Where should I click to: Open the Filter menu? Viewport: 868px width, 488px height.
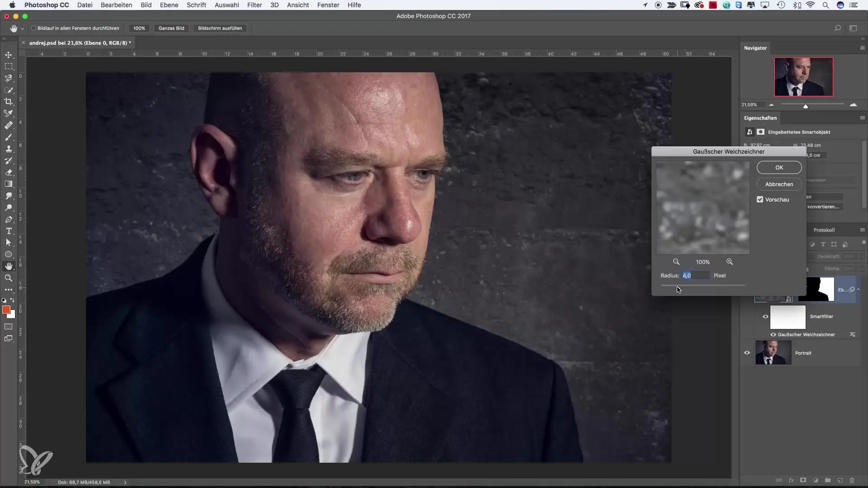tap(255, 5)
